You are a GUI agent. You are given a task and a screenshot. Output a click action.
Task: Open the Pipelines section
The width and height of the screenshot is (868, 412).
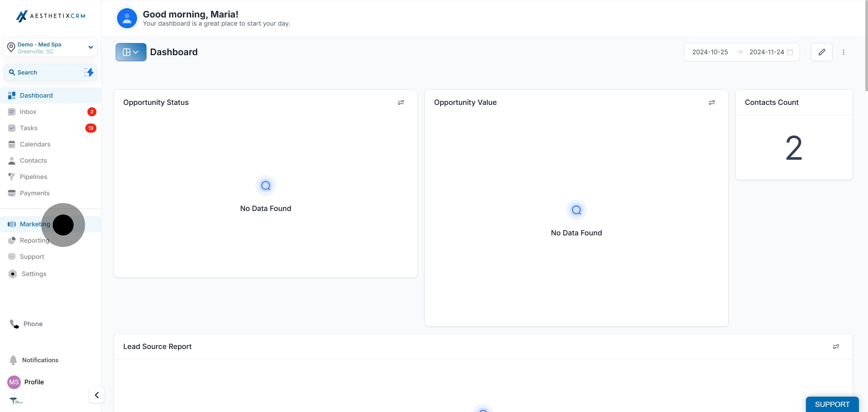(x=33, y=177)
